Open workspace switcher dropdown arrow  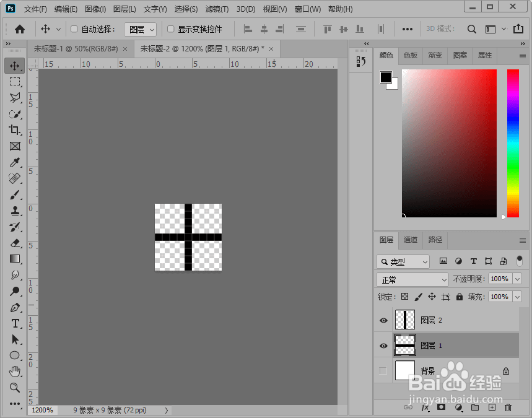(x=504, y=29)
